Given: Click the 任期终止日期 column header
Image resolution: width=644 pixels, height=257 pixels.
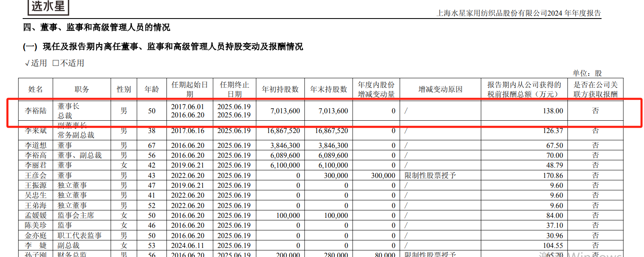Looking at the screenshot, I should point(234,89).
